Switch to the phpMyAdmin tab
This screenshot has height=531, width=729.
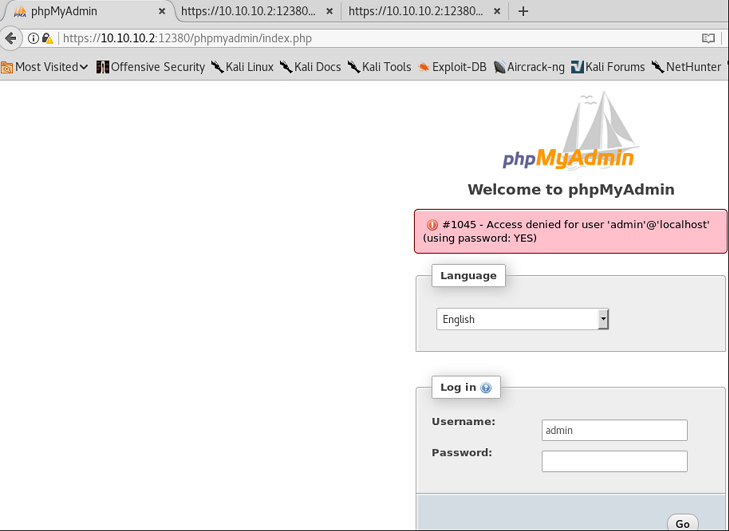pyautogui.click(x=88, y=11)
